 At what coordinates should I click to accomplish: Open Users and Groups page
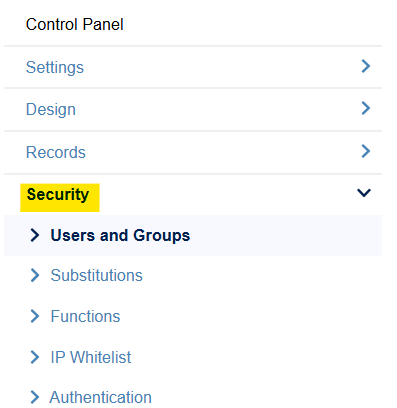tap(120, 235)
